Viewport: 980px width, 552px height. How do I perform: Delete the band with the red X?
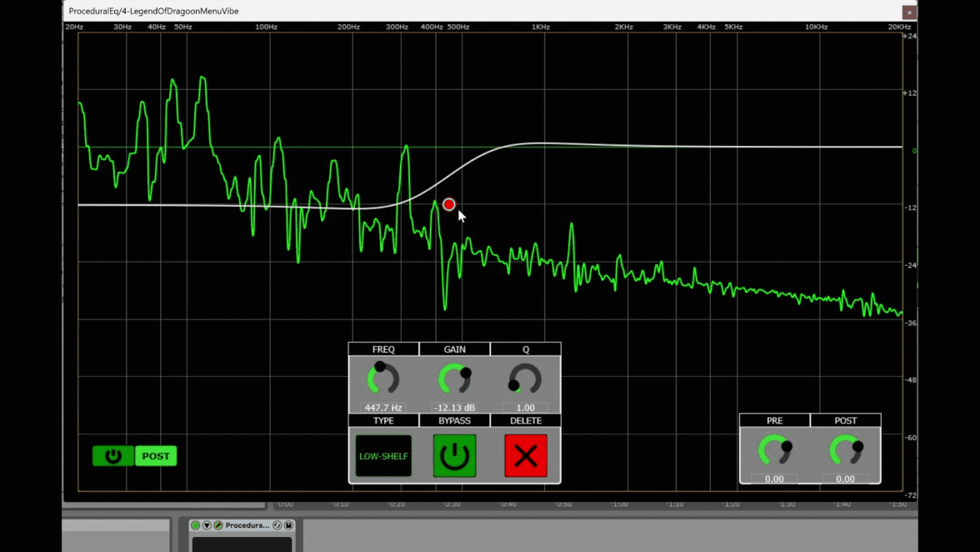pyautogui.click(x=526, y=455)
